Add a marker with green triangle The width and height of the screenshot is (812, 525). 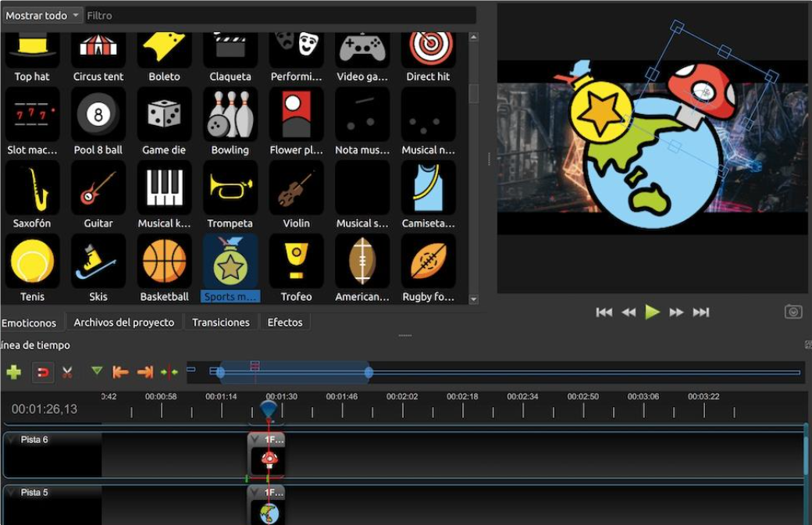(x=96, y=370)
